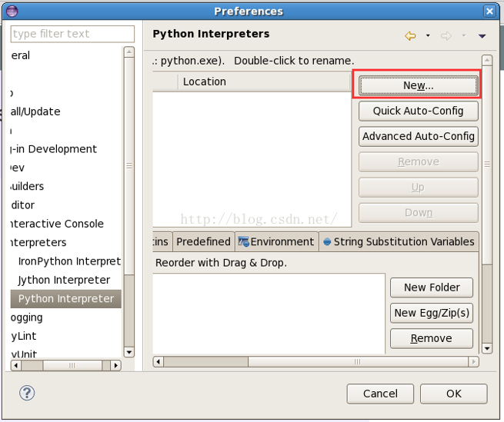Click tree scrollbar down arrow
The image size is (504, 422).
pyautogui.click(x=129, y=352)
